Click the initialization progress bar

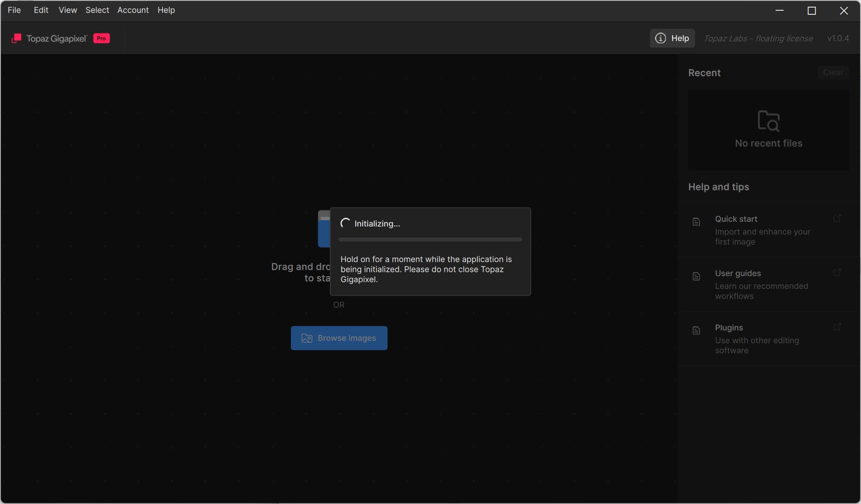(430, 240)
